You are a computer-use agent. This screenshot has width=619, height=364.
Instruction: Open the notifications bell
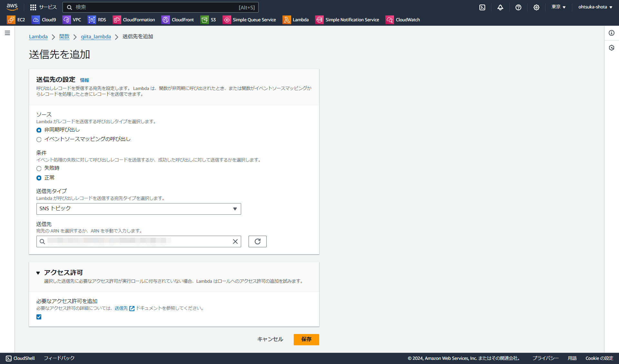coord(500,7)
